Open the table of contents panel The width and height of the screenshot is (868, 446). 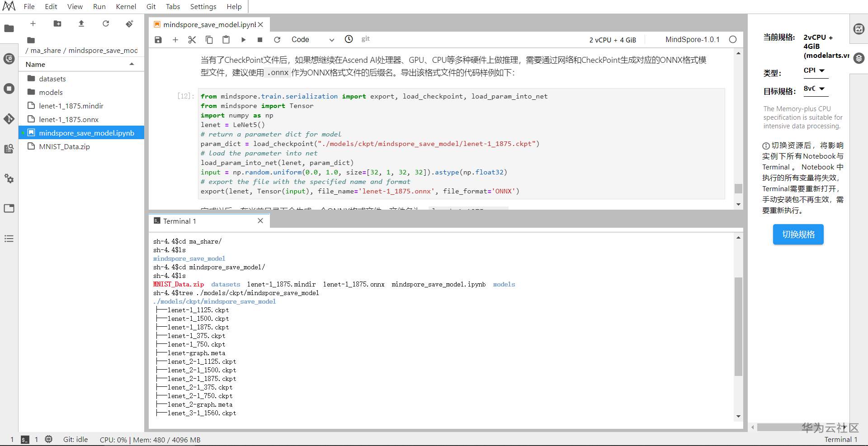pos(9,239)
